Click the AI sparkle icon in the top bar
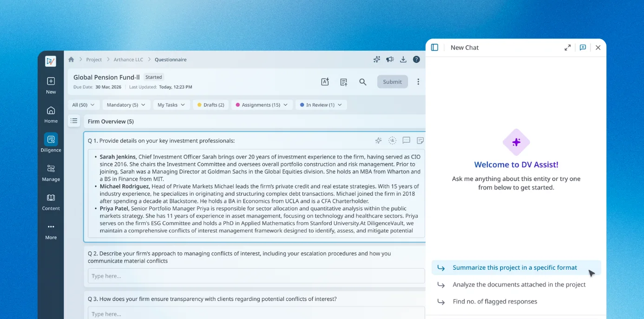Viewport: 644px width, 319px height. tap(377, 60)
